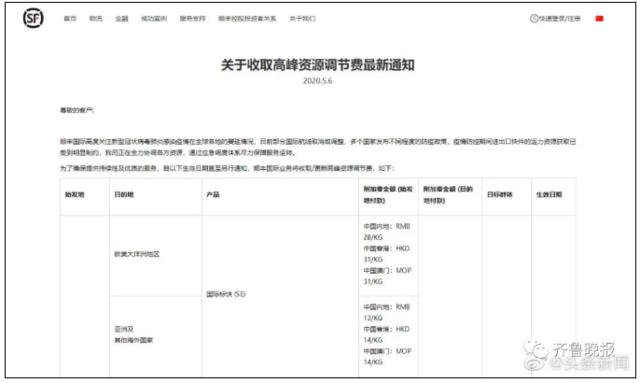
Task: Open the 关于我们 navigation menu
Action: pos(302,18)
